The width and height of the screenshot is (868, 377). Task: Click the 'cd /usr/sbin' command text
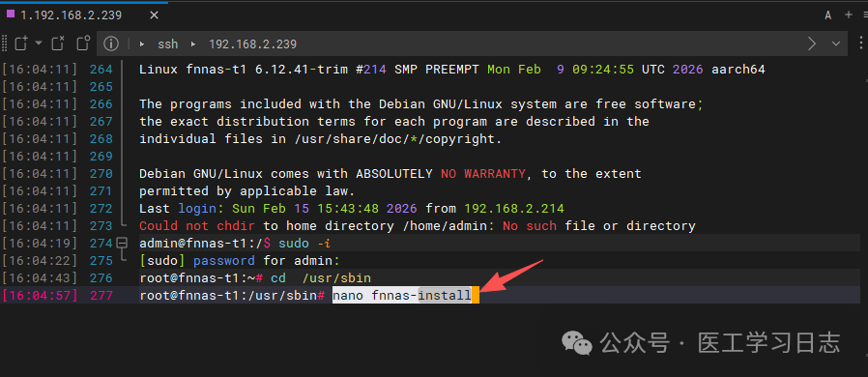pos(321,277)
